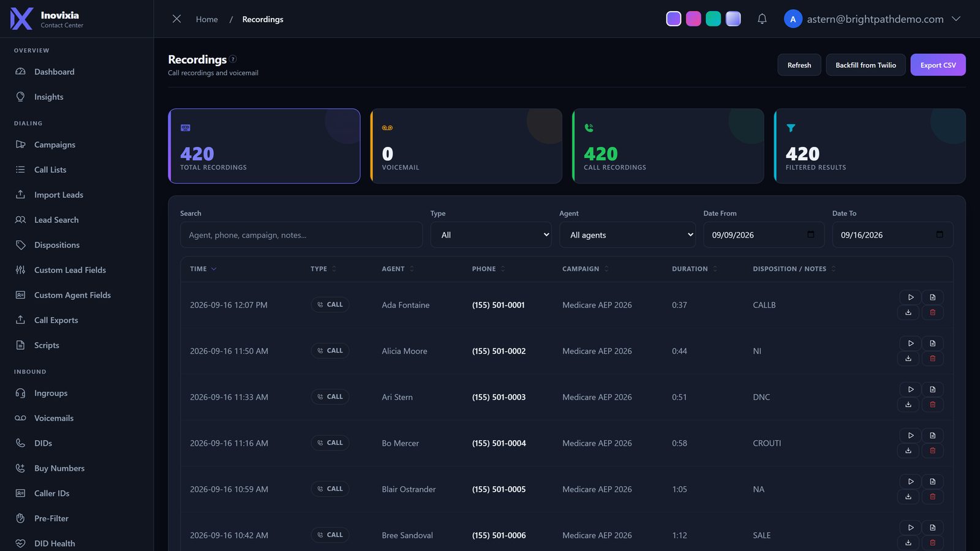Select the Voicemail stat card

[466, 146]
